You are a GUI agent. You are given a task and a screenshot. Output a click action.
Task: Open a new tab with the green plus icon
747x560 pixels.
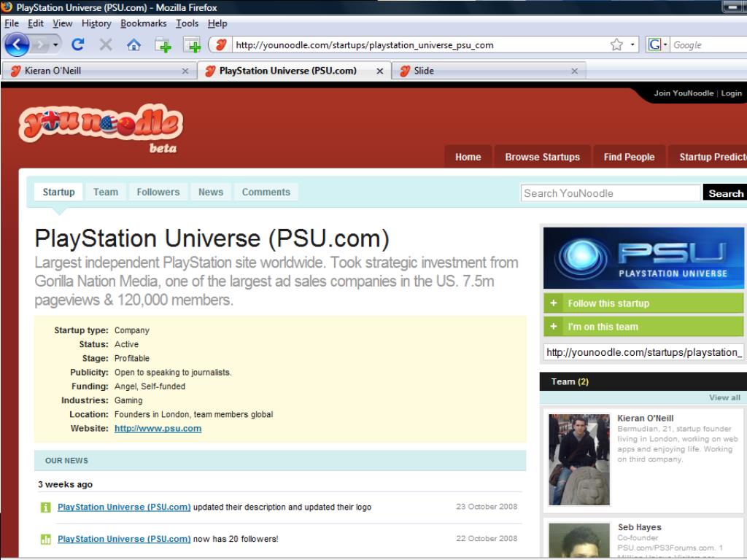tap(163, 45)
